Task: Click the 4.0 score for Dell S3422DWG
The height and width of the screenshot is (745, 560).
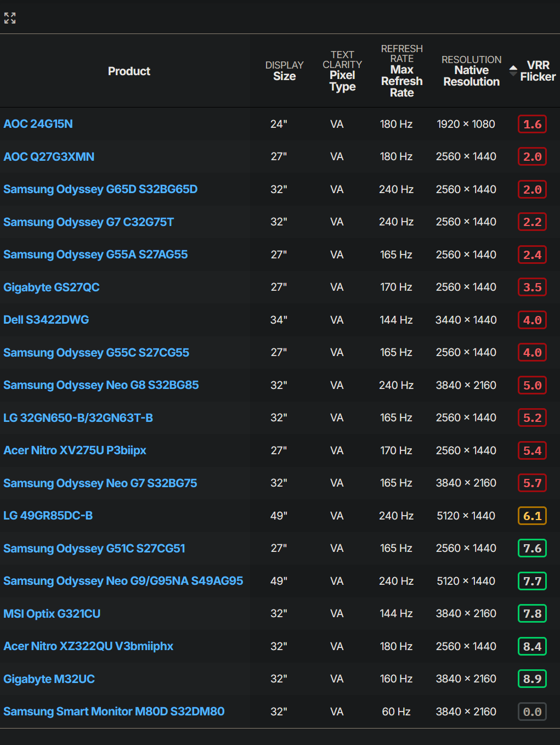Action: click(x=532, y=320)
